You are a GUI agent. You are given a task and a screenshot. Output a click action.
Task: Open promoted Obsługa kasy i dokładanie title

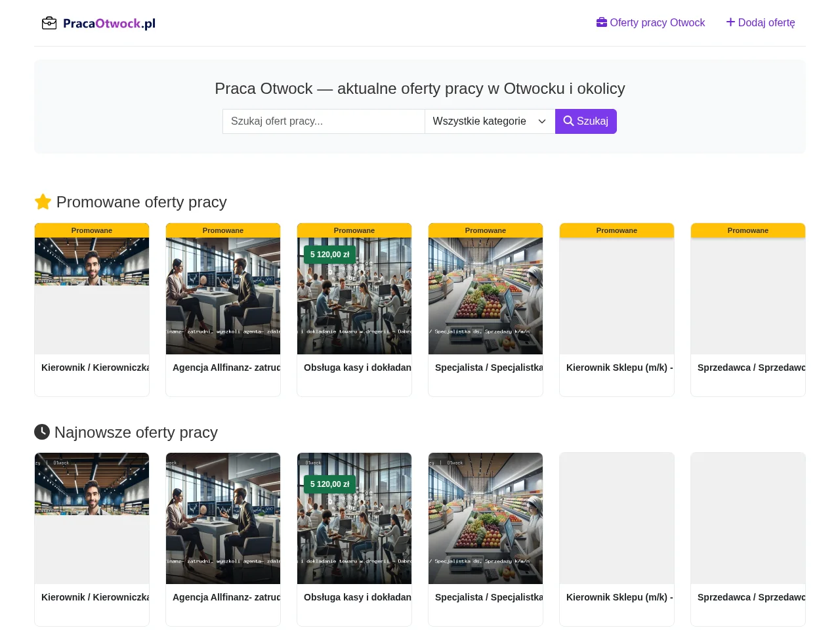358,367
